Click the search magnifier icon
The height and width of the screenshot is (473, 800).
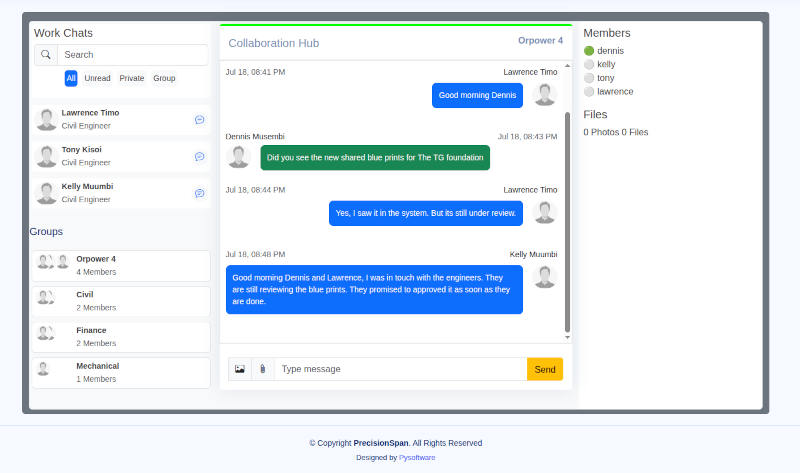pyautogui.click(x=46, y=55)
